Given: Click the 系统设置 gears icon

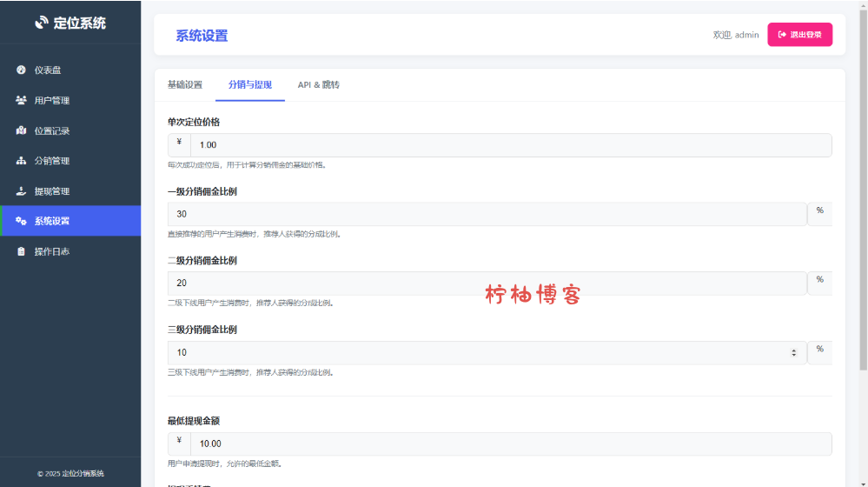Looking at the screenshot, I should tap(21, 221).
